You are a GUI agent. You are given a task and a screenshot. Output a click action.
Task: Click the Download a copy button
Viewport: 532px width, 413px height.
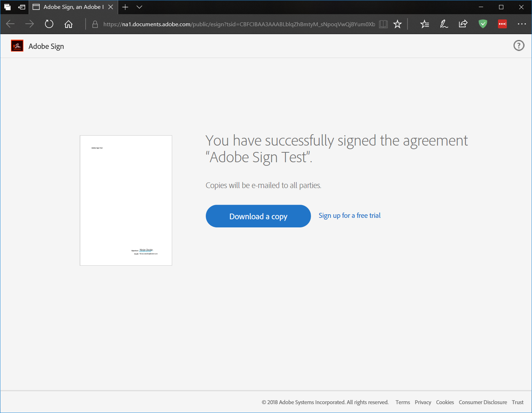[x=258, y=216]
